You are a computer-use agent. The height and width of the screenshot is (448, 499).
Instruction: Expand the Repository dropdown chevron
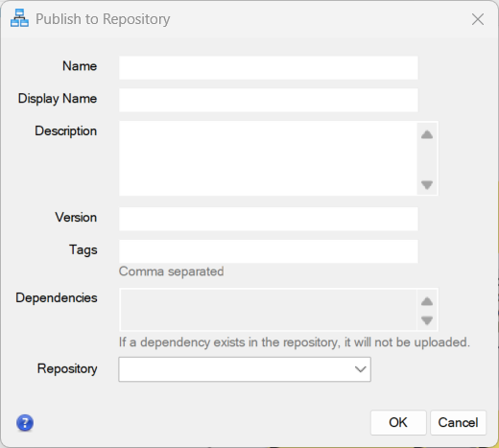(360, 369)
